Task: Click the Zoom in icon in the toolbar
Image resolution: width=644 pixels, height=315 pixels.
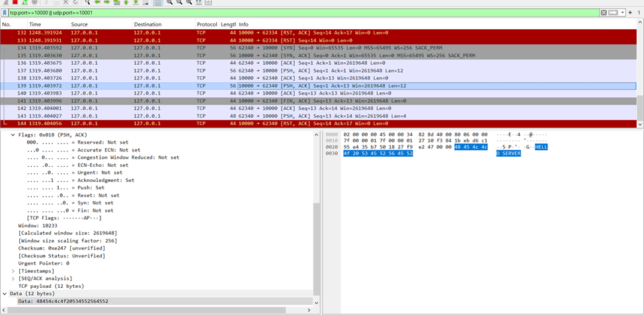Action: (x=170, y=2)
